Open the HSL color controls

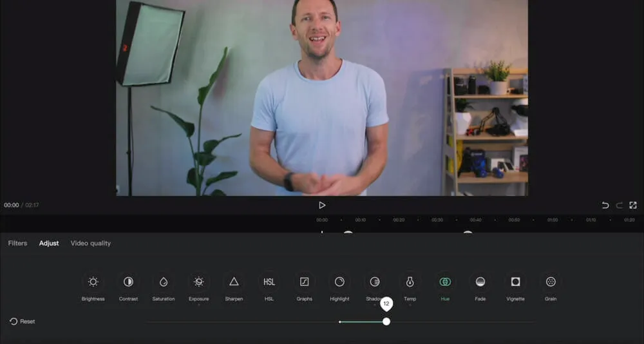click(269, 282)
